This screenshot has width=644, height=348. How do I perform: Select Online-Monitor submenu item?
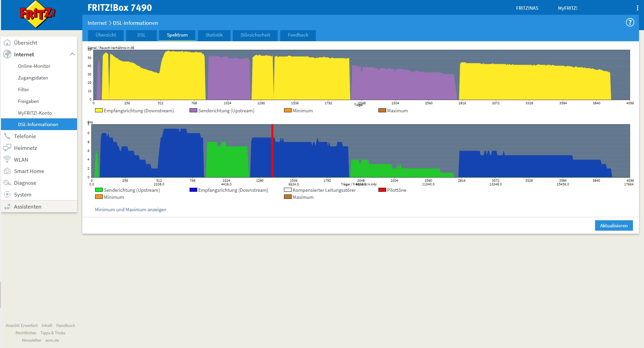pos(34,66)
